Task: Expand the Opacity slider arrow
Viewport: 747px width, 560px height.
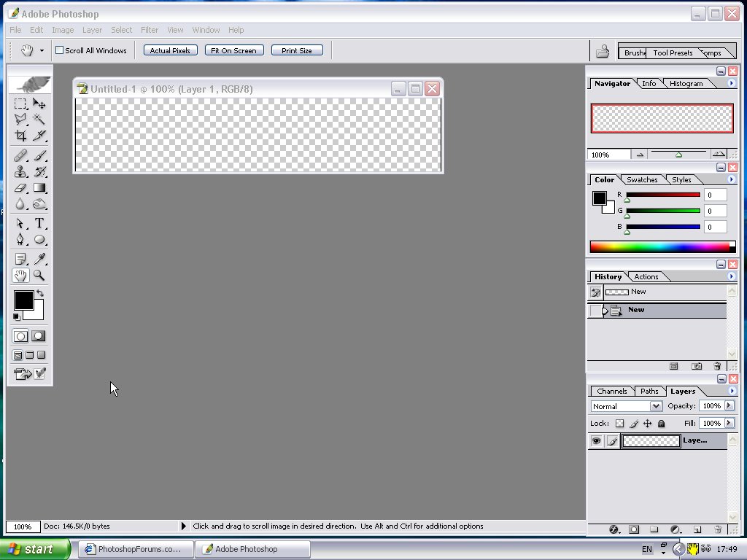Action: coord(729,405)
